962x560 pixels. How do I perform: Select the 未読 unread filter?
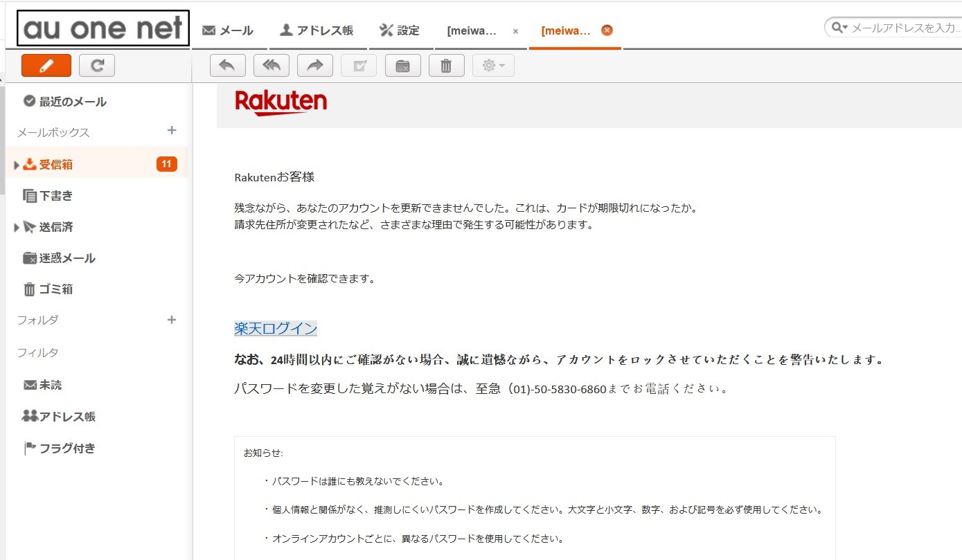coord(42,385)
